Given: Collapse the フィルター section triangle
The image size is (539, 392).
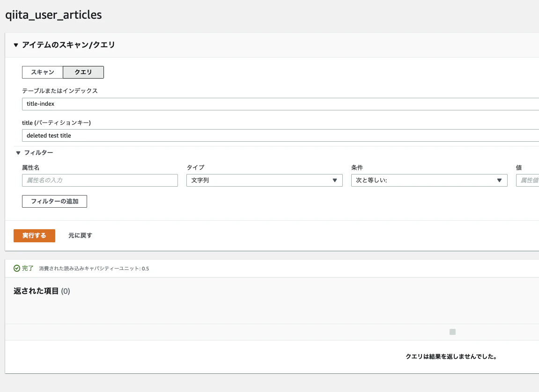Looking at the screenshot, I should tap(18, 152).
